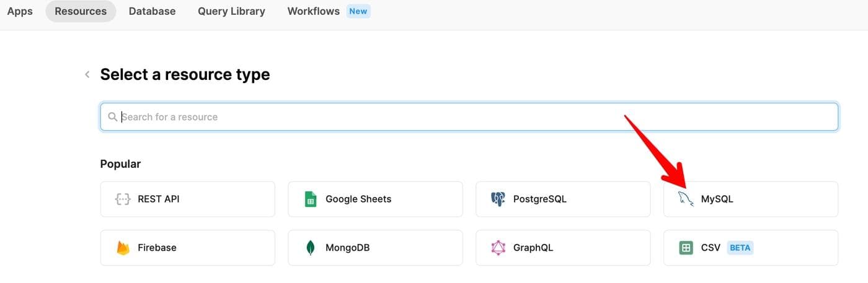Viewport: 868px width, 283px height.
Task: Click the MongoDB leaf icon
Action: [x=311, y=248]
